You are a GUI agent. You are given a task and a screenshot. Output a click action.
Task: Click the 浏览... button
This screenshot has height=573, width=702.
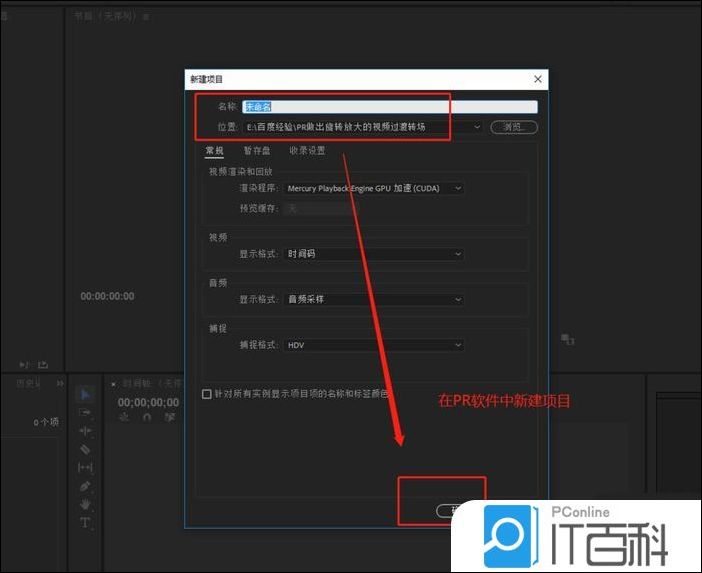coord(514,127)
